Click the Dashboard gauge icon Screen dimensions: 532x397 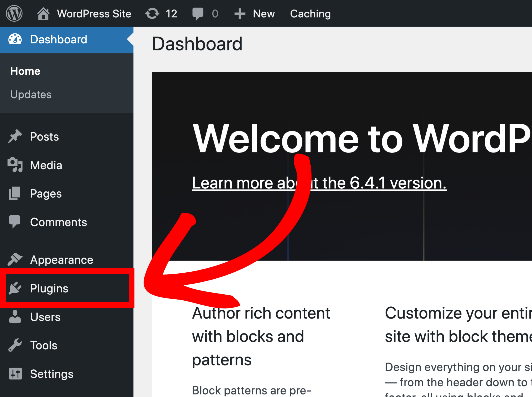(x=15, y=39)
